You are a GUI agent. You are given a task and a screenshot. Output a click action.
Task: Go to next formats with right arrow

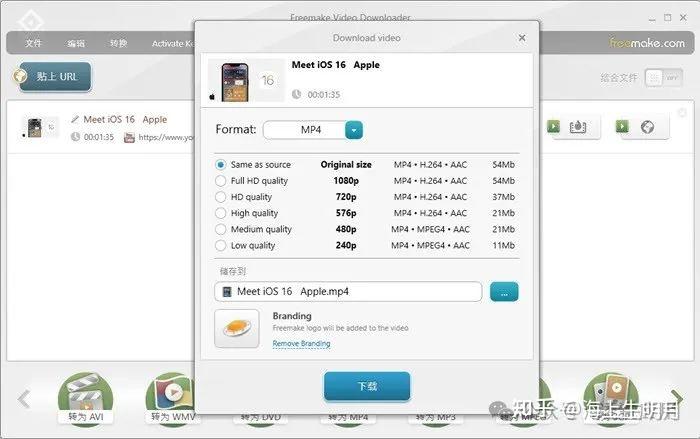677,397
